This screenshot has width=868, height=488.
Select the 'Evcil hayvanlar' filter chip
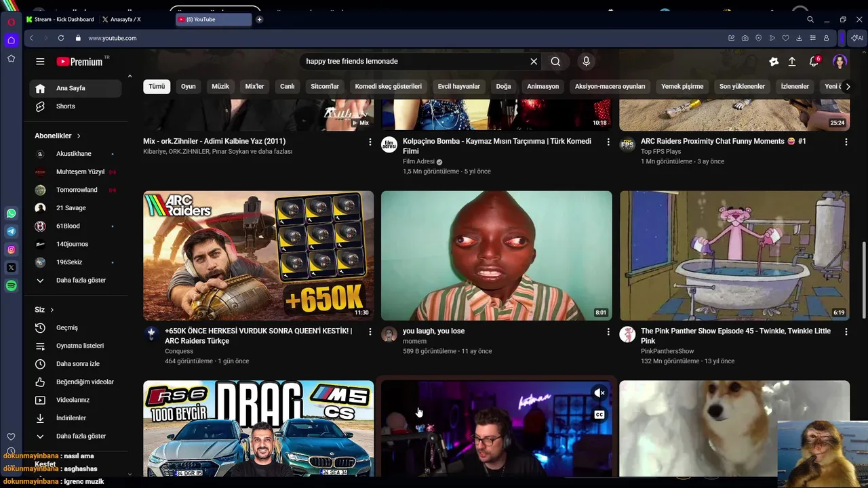click(459, 86)
